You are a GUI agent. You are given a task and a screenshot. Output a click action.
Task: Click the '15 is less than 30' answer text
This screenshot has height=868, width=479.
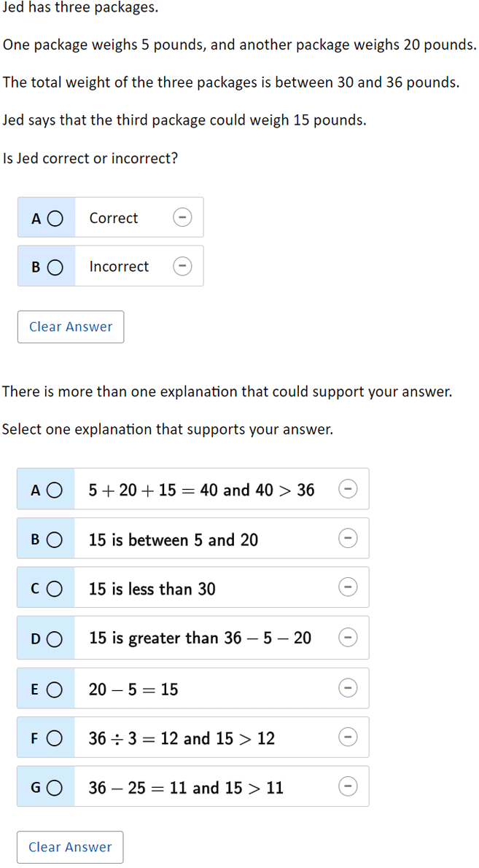tap(152, 589)
